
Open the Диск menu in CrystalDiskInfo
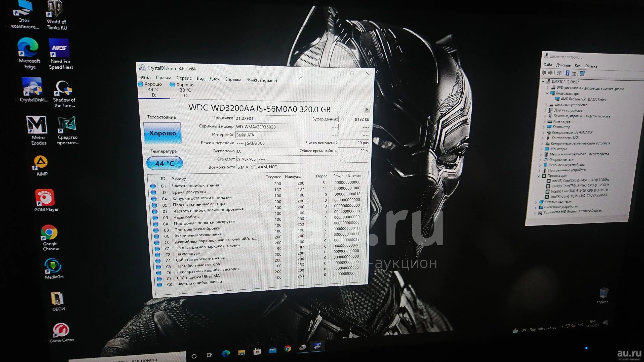click(x=214, y=79)
